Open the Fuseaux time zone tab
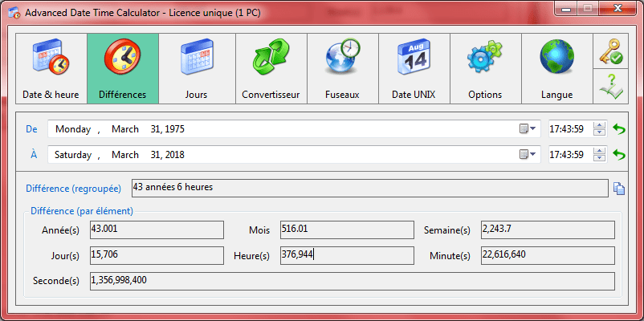644x321 pixels. click(343, 68)
